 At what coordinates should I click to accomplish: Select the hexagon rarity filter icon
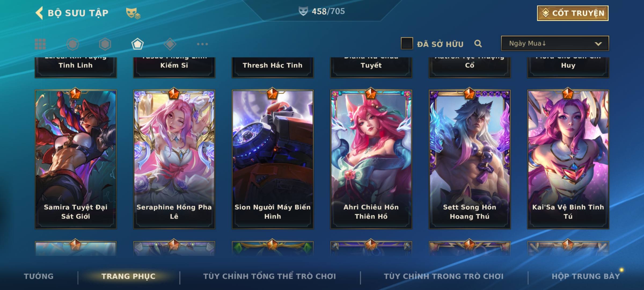(x=105, y=44)
